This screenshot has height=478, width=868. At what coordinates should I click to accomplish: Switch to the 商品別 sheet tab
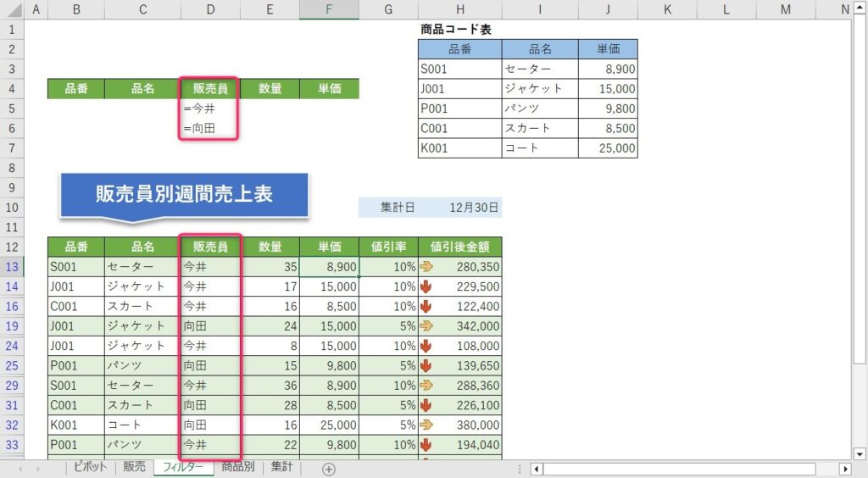(237, 467)
